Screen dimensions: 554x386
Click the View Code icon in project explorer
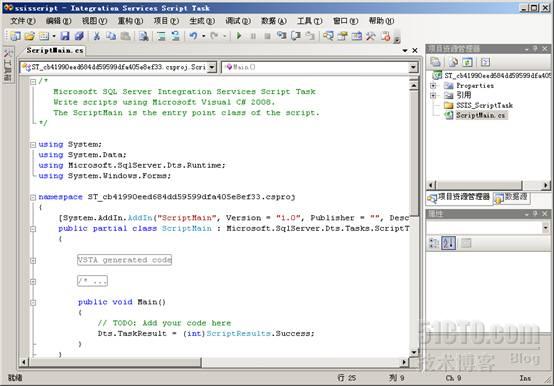(485, 62)
